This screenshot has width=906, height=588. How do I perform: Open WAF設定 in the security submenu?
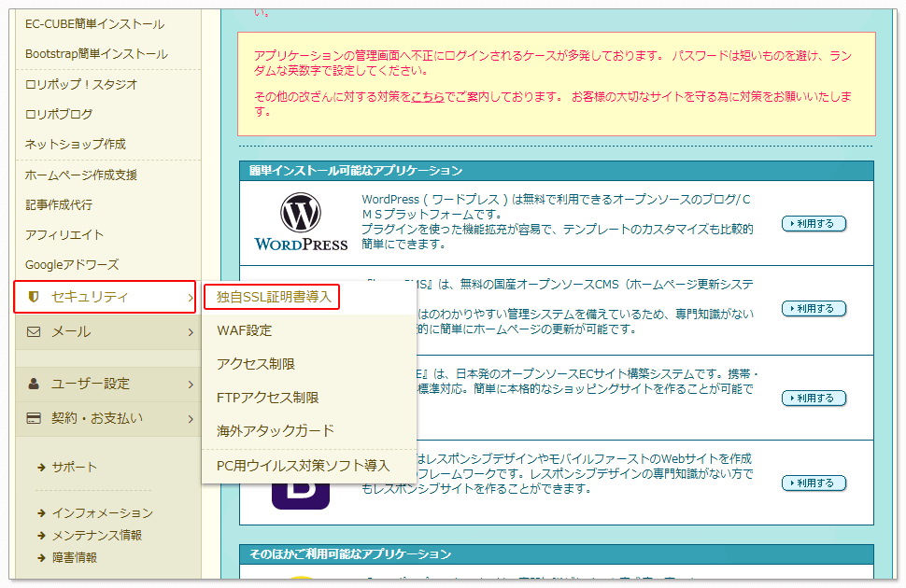(245, 331)
